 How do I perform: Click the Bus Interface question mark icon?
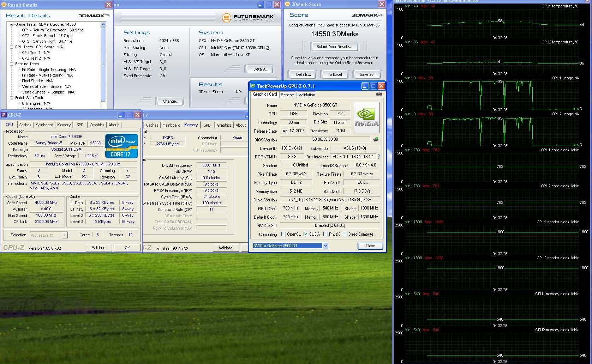point(379,157)
